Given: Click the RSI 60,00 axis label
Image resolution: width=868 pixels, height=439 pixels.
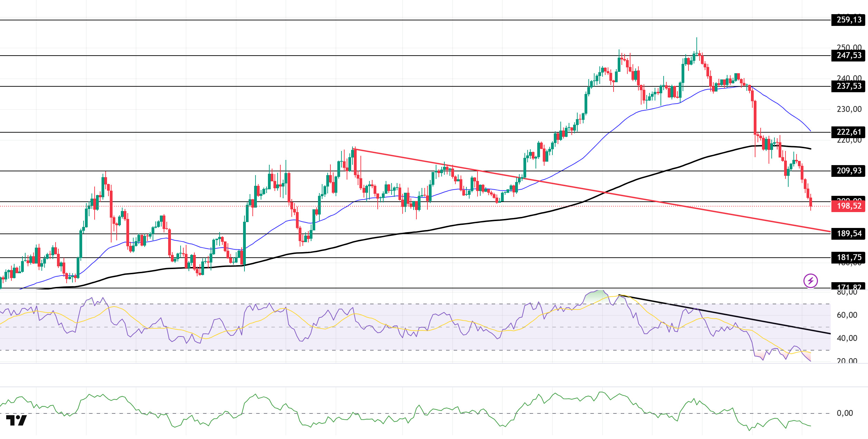Looking at the screenshot, I should pos(847,315).
